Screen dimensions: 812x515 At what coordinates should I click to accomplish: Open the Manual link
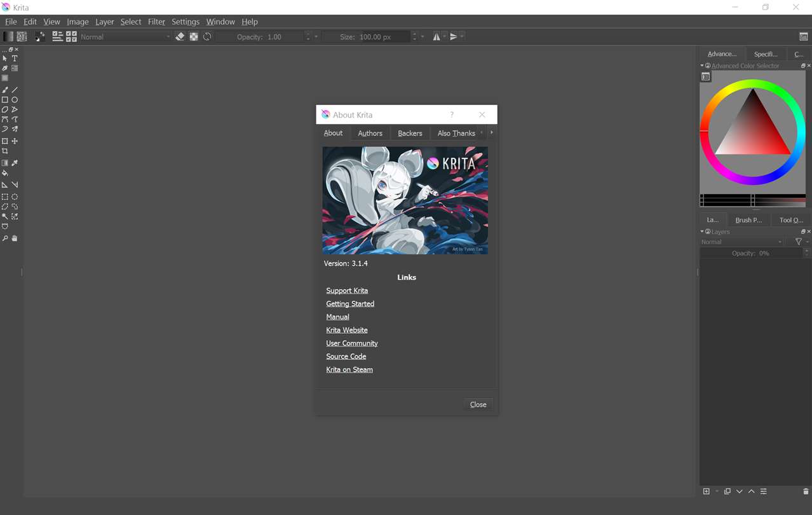pyautogui.click(x=337, y=317)
